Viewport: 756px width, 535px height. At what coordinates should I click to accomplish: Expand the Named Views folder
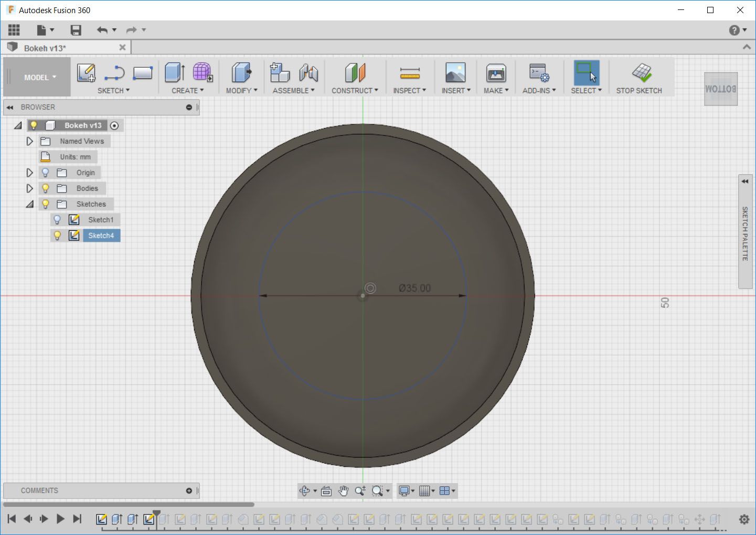coord(30,141)
